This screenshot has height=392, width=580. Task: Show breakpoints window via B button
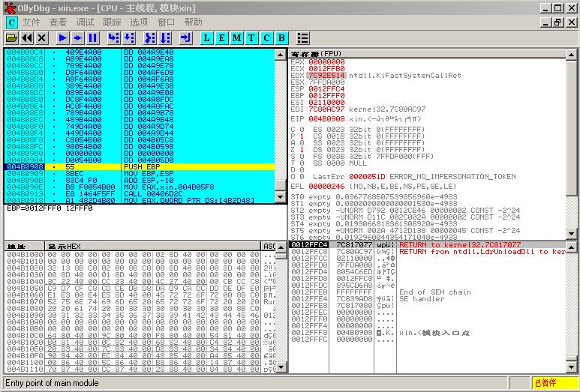(x=281, y=37)
